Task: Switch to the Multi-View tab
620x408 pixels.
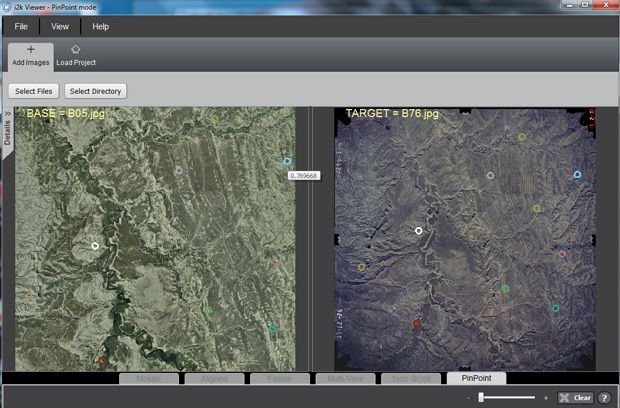Action: coord(345,378)
